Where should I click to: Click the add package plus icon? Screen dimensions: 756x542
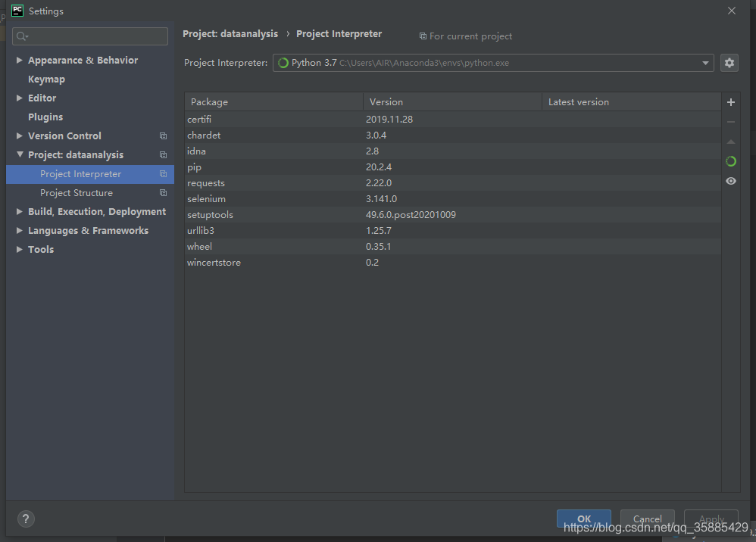point(731,102)
